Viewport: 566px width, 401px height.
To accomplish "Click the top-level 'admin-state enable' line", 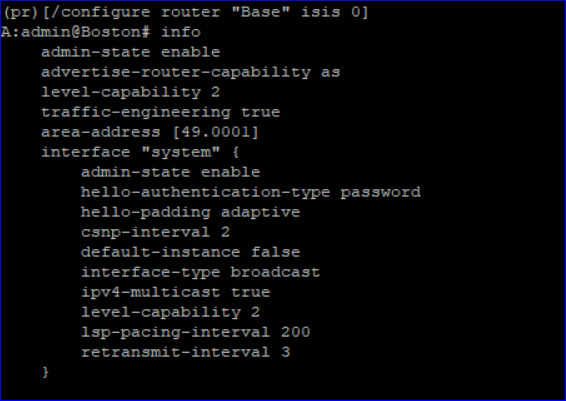I will tap(131, 52).
